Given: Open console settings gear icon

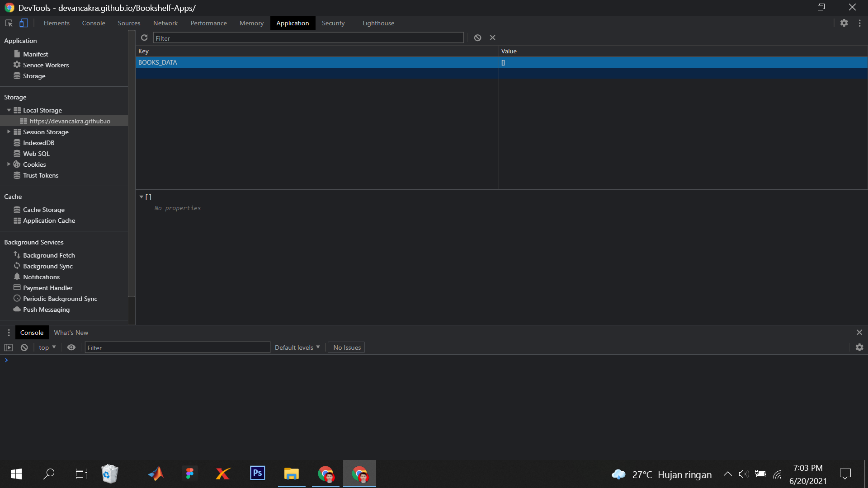Looking at the screenshot, I should click(859, 347).
